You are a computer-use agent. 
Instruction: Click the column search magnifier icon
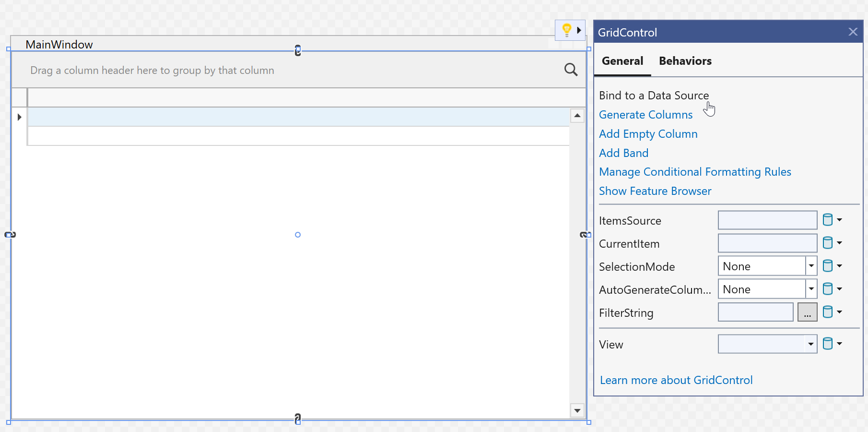[x=571, y=70]
